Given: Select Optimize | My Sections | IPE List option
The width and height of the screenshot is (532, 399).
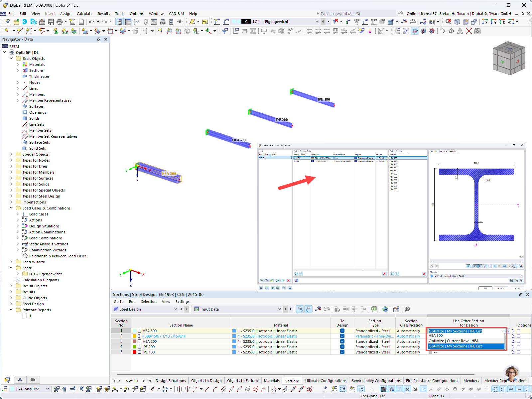Looking at the screenshot, I should click(x=466, y=346).
